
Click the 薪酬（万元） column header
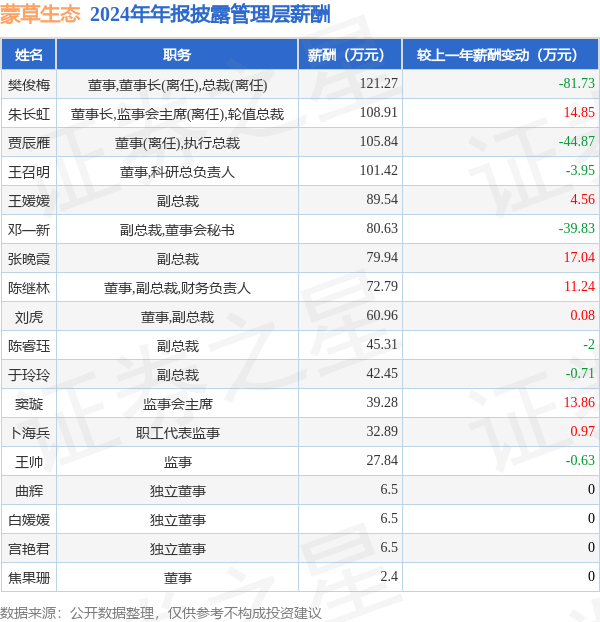[x=350, y=55]
